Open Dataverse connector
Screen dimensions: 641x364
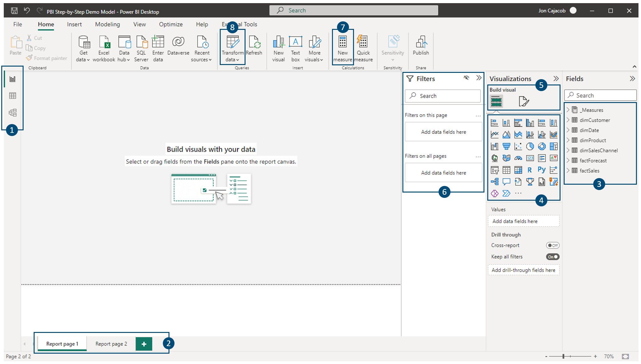point(178,46)
